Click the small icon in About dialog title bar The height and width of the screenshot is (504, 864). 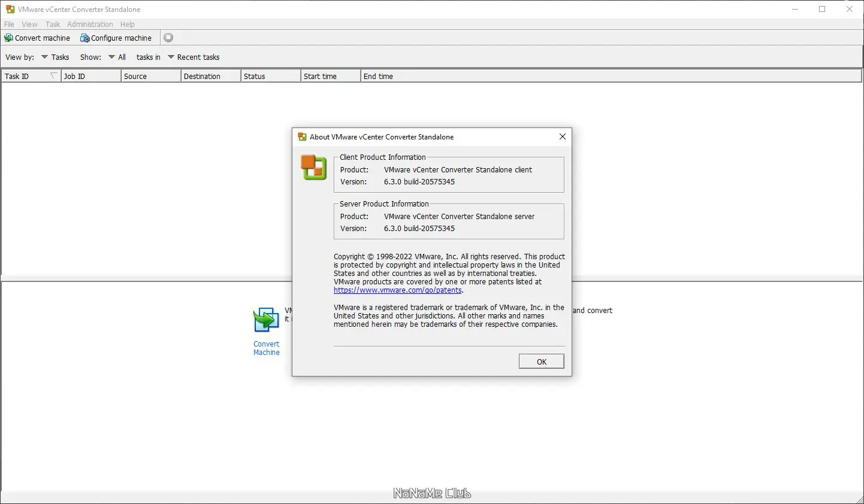[x=302, y=136]
